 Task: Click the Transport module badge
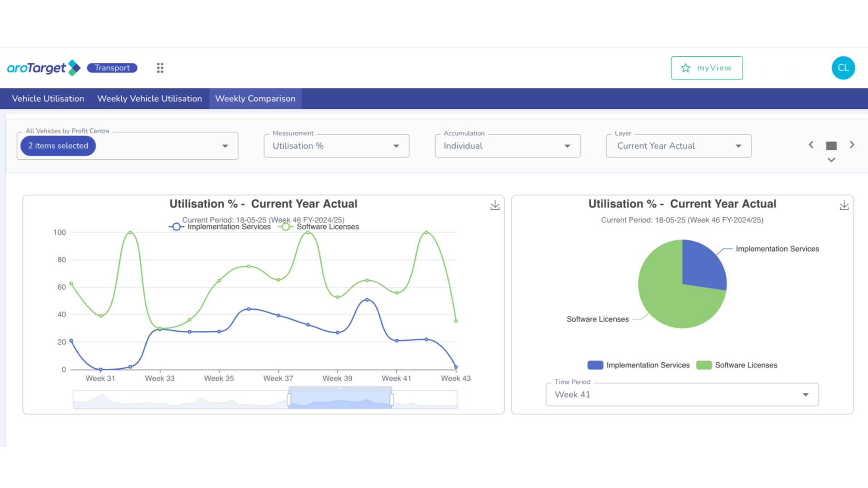(x=112, y=68)
